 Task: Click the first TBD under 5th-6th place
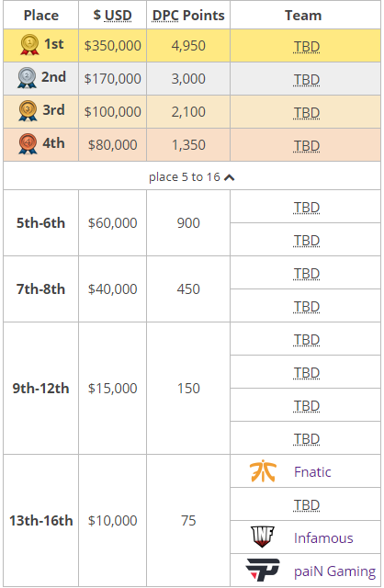(307, 208)
